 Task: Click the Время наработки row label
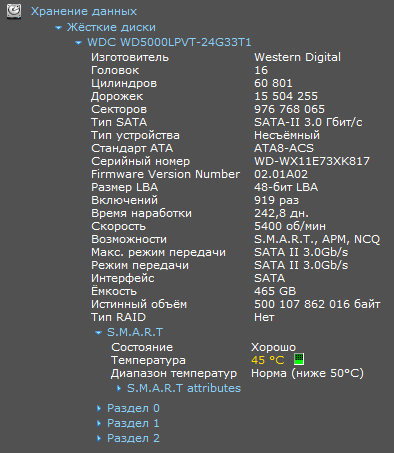142,213
